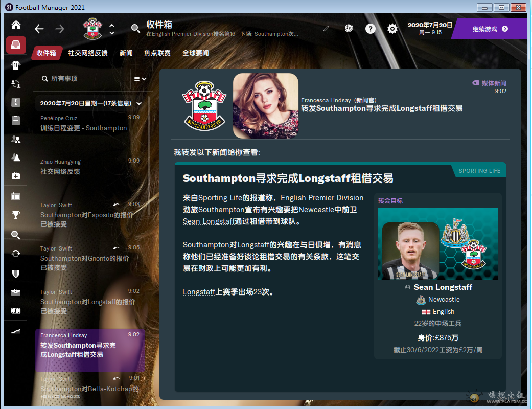Open the Competitions trophy sidebar icon

point(16,215)
